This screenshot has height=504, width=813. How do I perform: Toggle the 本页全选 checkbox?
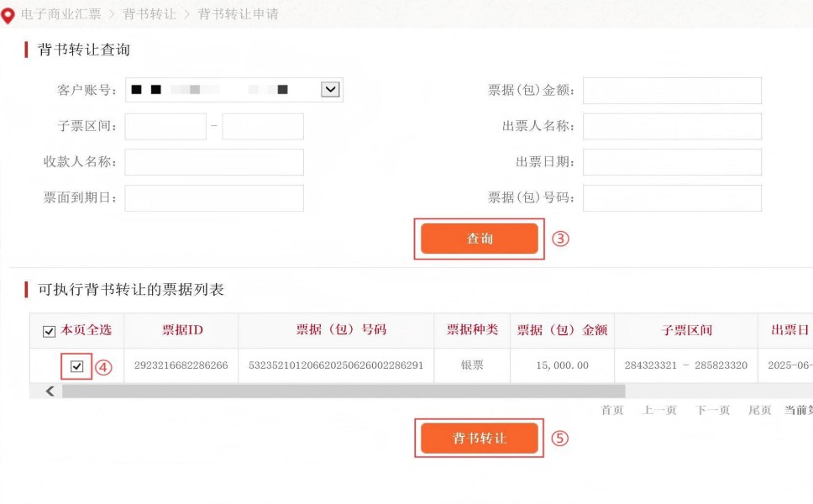49,331
